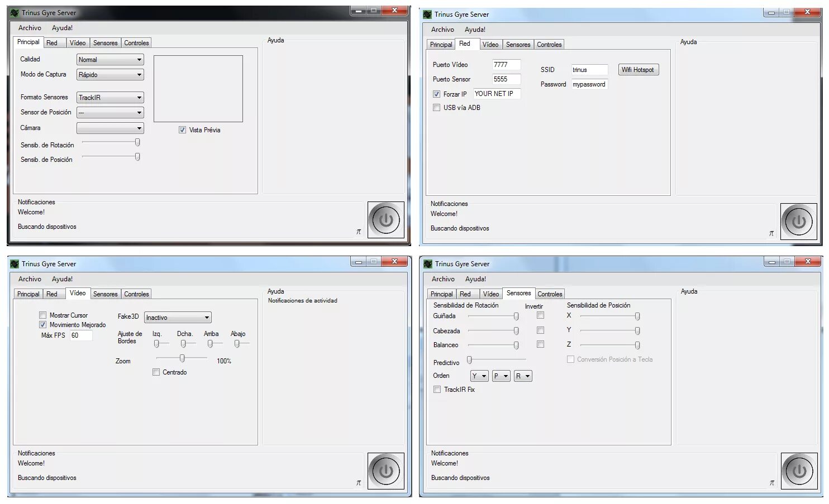Click the Predictivo slider

pyautogui.click(x=497, y=360)
